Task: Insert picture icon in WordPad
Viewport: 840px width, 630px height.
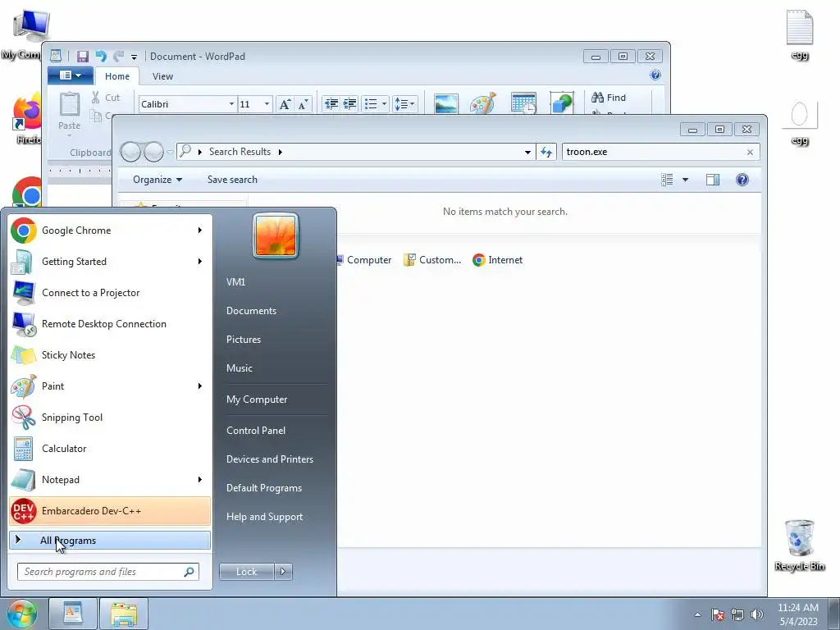Action: (446, 103)
